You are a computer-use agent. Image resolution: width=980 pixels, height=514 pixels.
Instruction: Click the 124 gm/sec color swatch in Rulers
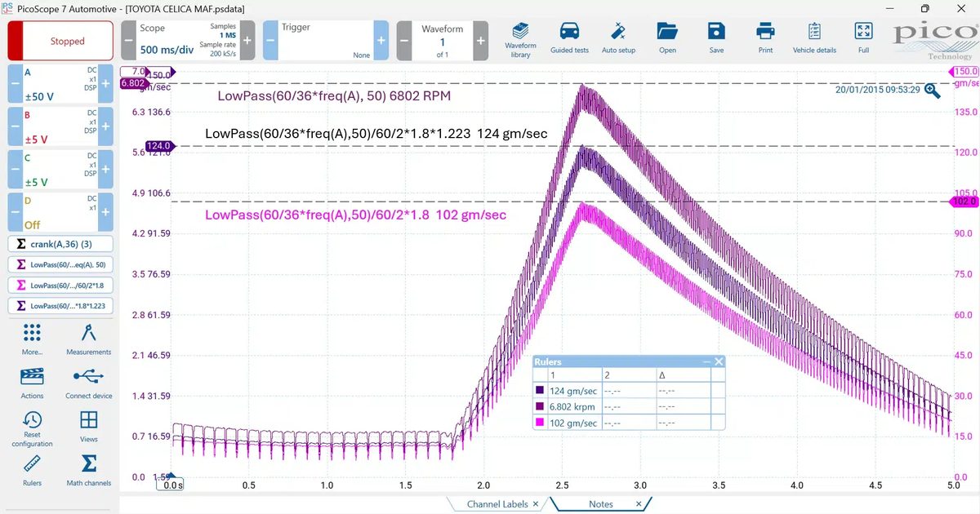tap(539, 391)
